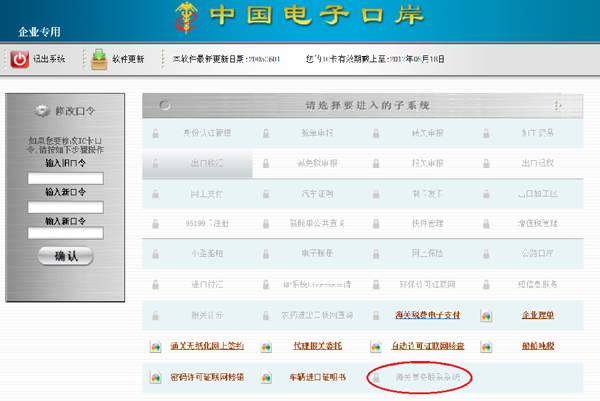
Task: Click the 网上支付 subsystem text
Action: (207, 194)
